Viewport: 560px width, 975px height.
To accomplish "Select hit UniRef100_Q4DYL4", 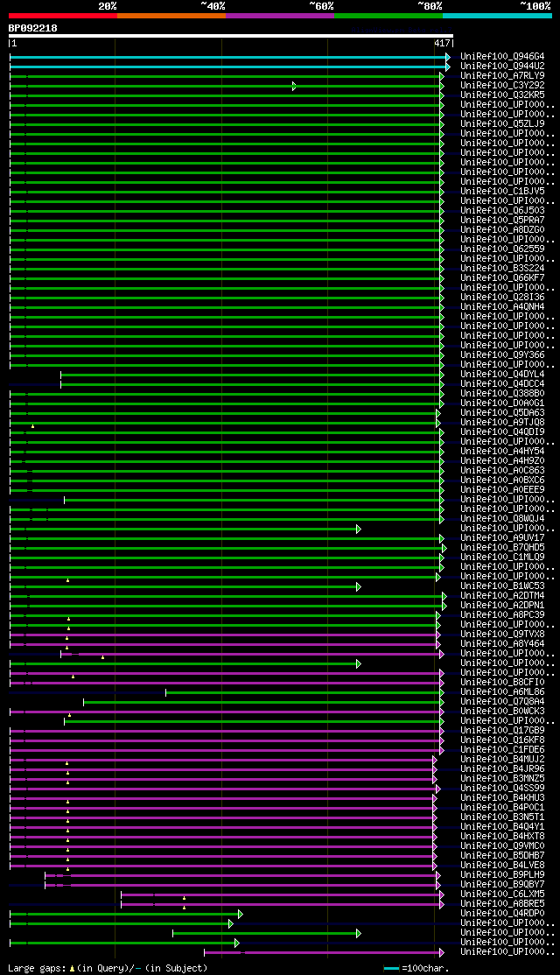I will (x=503, y=374).
